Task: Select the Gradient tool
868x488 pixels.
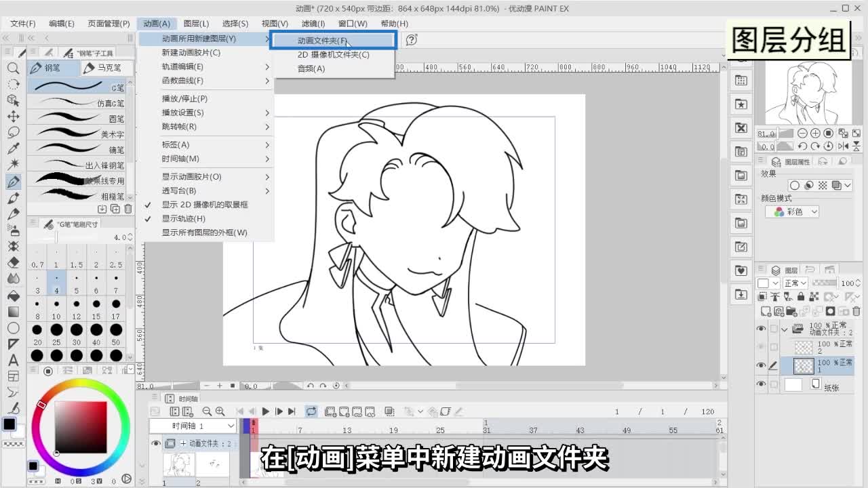Action: 13,312
